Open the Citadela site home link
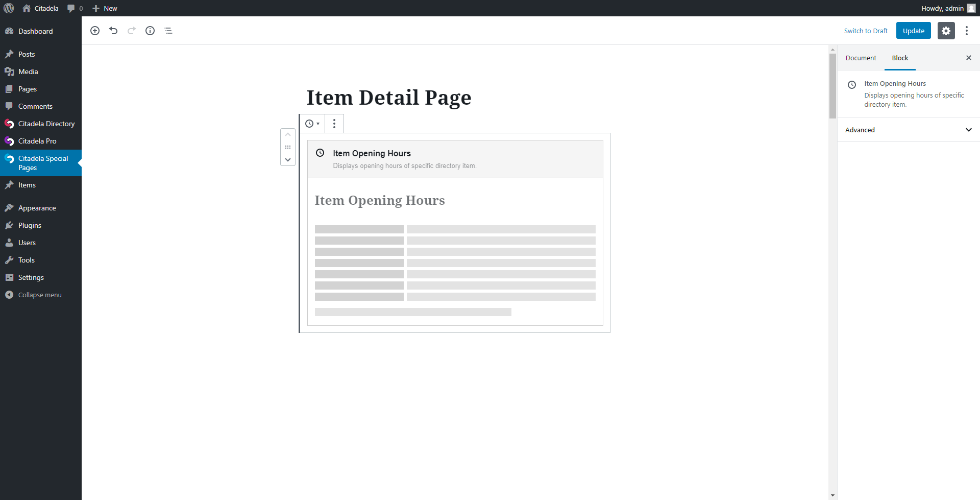 [40, 8]
